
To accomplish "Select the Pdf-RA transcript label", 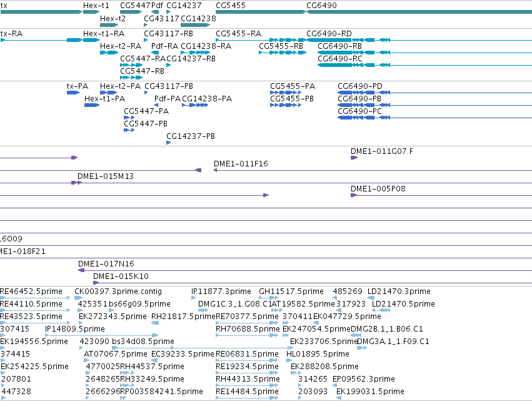I will coord(164,46).
